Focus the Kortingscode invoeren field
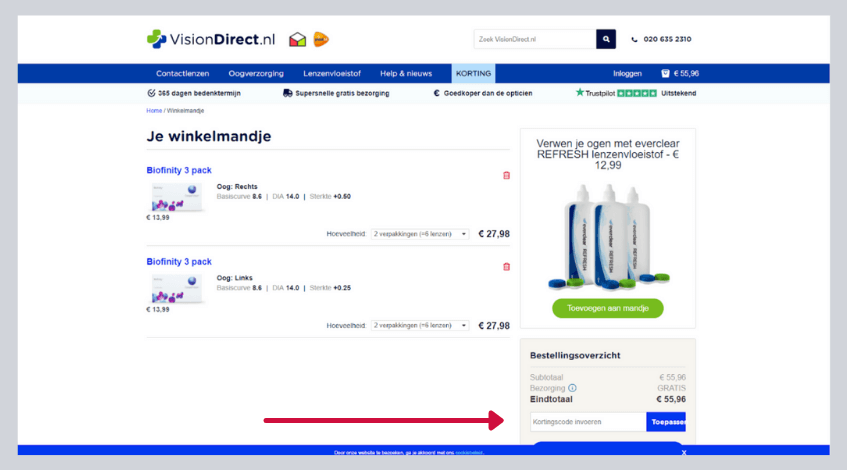Image resolution: width=847 pixels, height=470 pixels. pos(587,422)
